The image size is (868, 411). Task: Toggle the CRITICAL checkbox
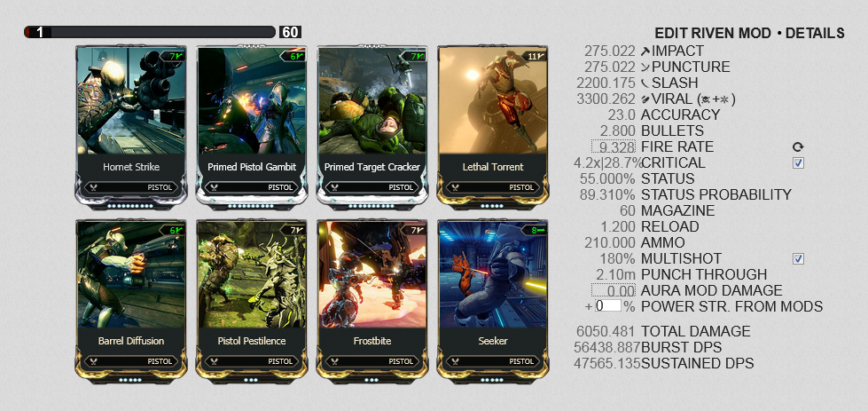pos(798,162)
